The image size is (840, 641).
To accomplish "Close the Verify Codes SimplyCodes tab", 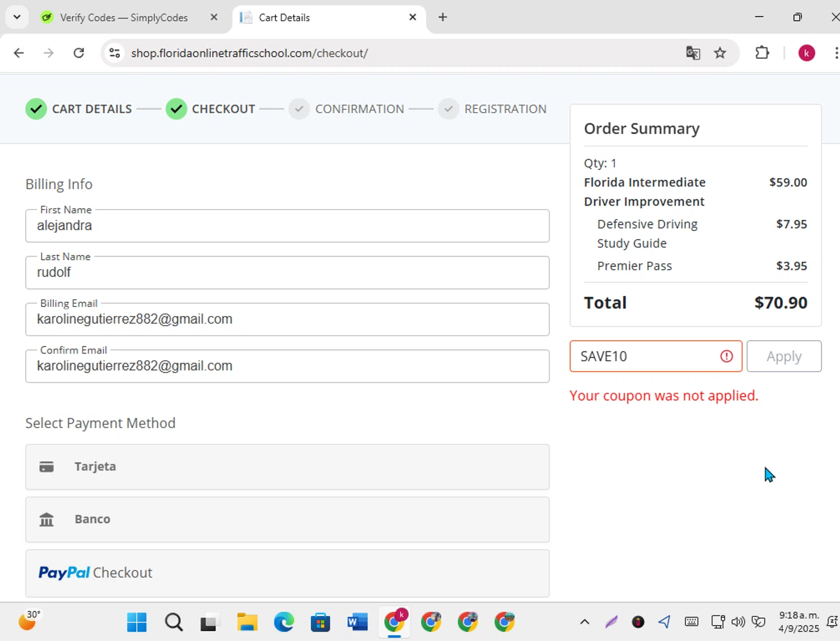I will [x=214, y=17].
